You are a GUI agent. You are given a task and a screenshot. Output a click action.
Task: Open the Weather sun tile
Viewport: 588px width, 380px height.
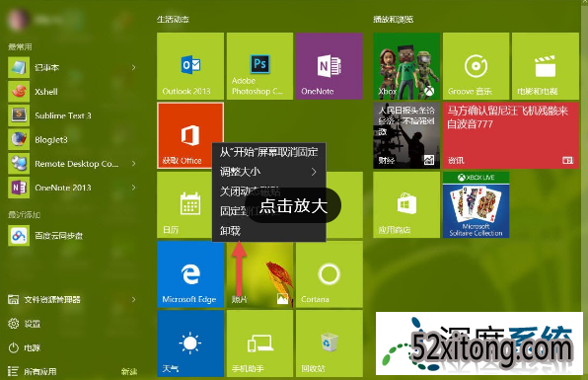point(190,343)
